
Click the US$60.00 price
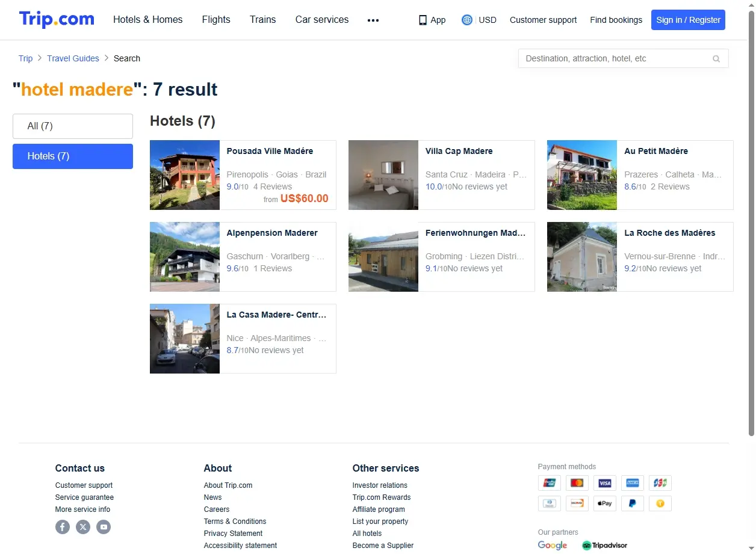(x=305, y=199)
